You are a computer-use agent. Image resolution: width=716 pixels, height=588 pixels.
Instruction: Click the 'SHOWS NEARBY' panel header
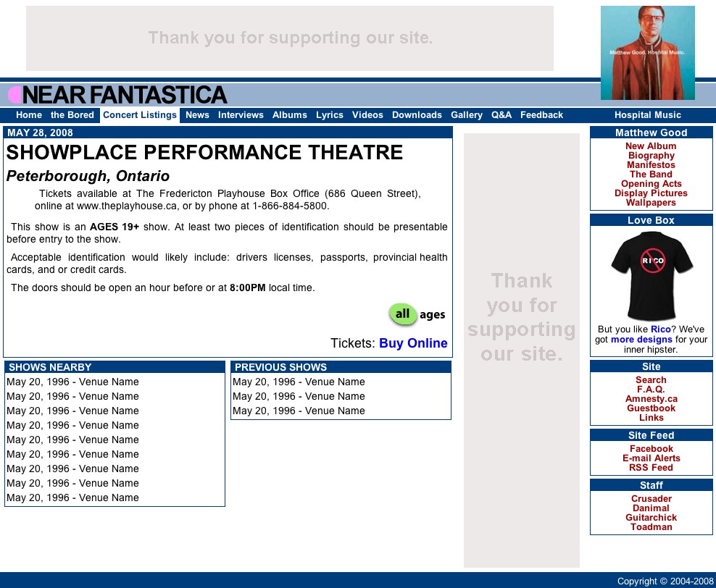[115, 367]
